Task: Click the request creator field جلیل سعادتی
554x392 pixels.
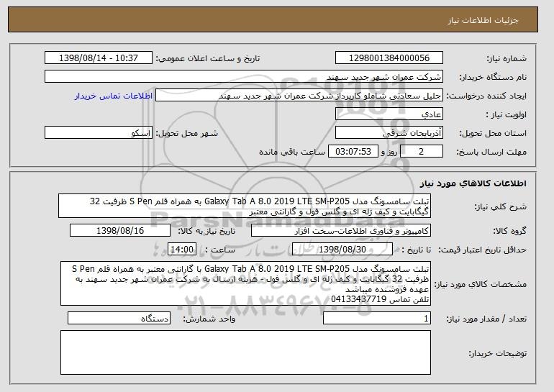Action: (299, 96)
